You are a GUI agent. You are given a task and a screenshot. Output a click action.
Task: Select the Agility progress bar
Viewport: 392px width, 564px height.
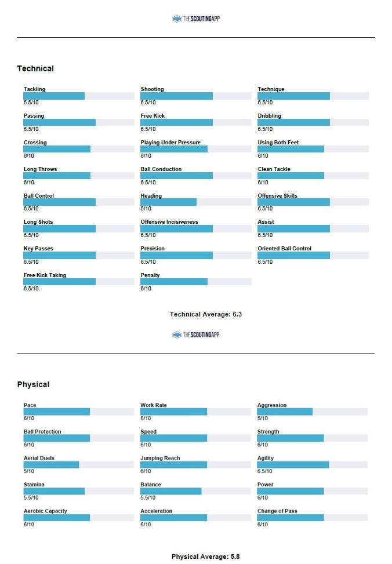click(312, 465)
